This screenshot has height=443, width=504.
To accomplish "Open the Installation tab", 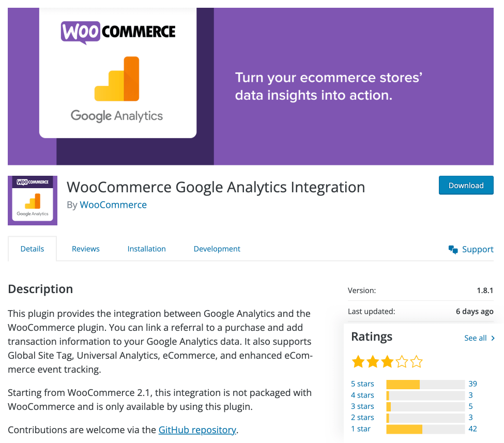I will click(146, 249).
